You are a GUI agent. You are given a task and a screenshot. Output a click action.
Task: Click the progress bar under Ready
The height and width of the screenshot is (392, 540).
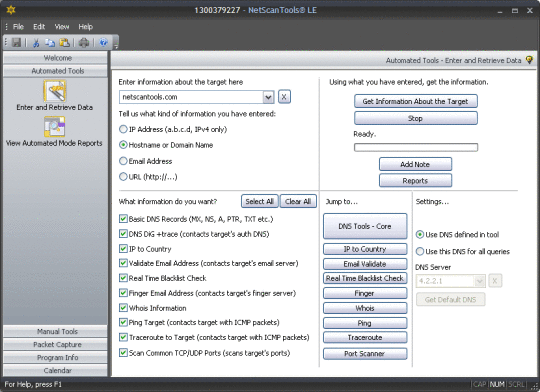[416, 147]
